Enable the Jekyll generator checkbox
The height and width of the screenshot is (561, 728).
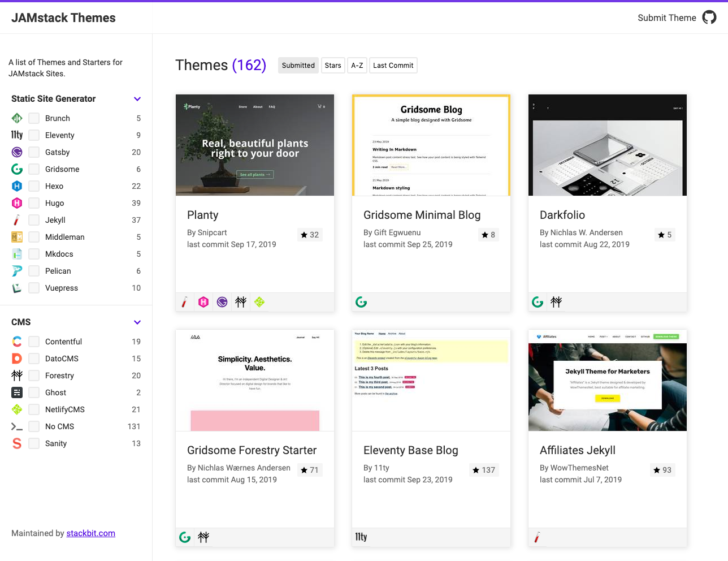pos(34,220)
